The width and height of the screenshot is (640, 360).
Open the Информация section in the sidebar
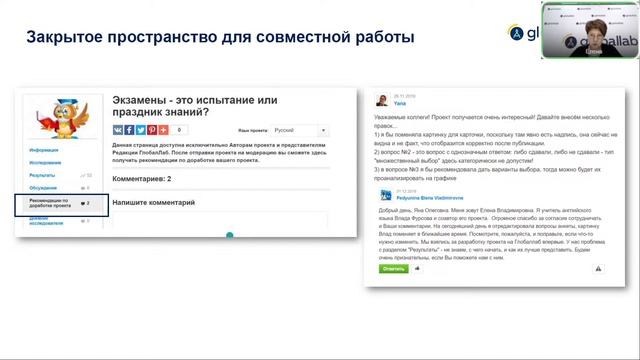coord(44,150)
